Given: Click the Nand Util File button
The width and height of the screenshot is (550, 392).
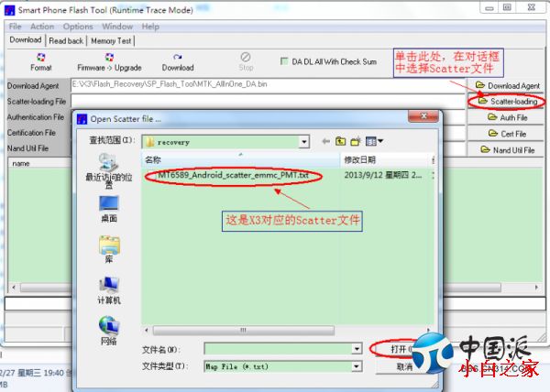Looking at the screenshot, I should tap(505, 150).
